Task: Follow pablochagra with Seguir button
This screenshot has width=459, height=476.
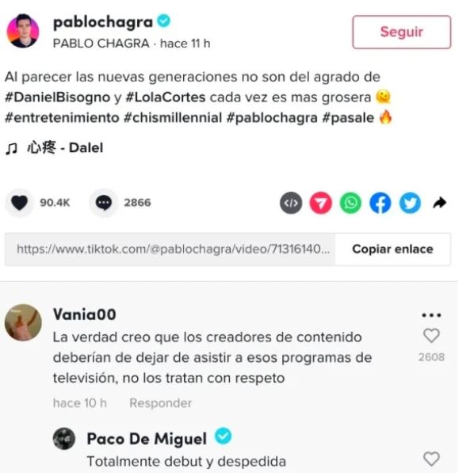Action: (402, 32)
